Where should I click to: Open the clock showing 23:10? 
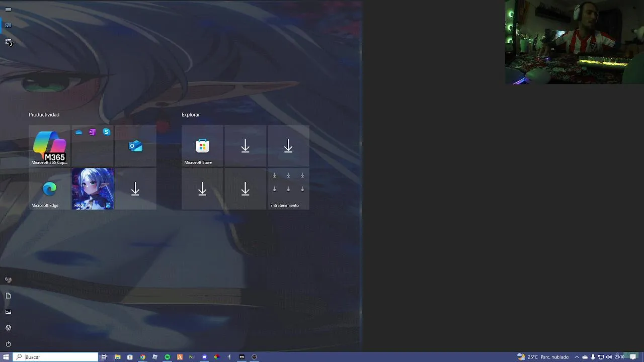[x=620, y=357]
